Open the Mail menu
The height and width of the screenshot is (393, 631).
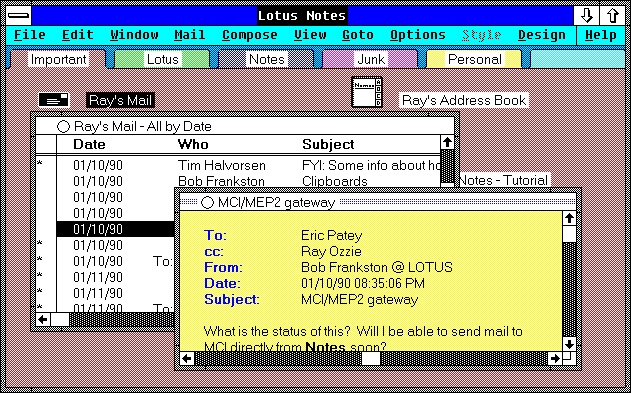click(x=190, y=35)
